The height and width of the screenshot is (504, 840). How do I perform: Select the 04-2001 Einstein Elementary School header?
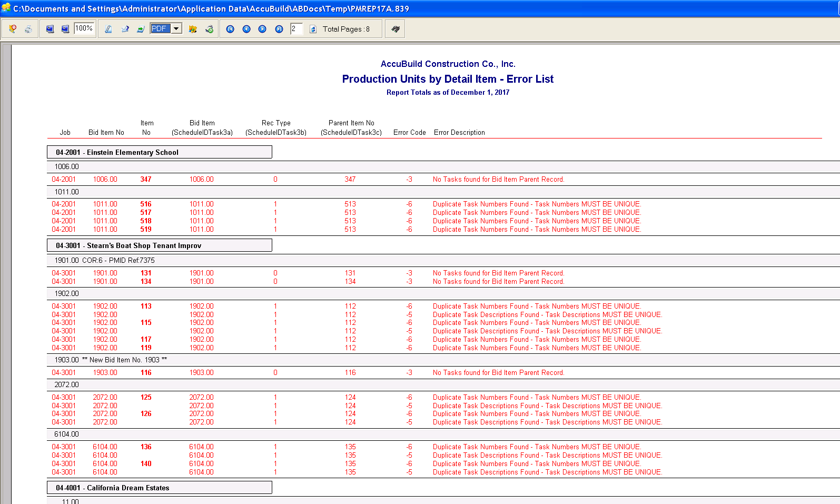point(159,152)
